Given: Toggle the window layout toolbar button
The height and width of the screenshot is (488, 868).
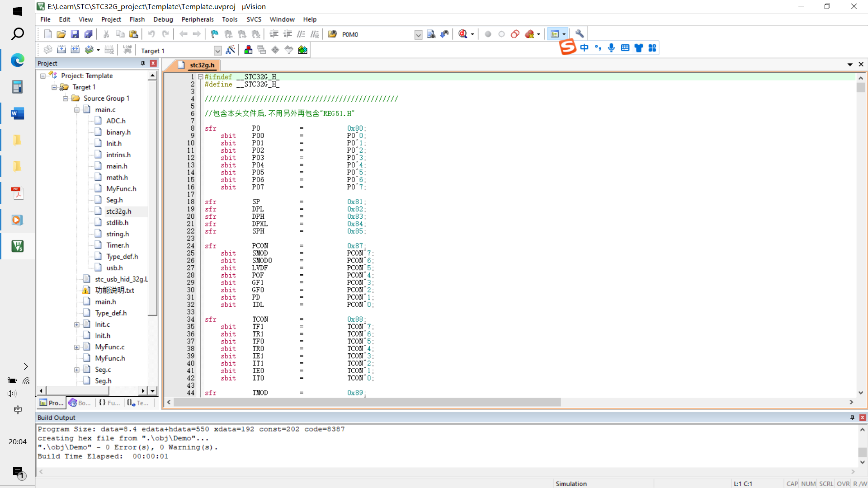Looking at the screenshot, I should [x=555, y=34].
